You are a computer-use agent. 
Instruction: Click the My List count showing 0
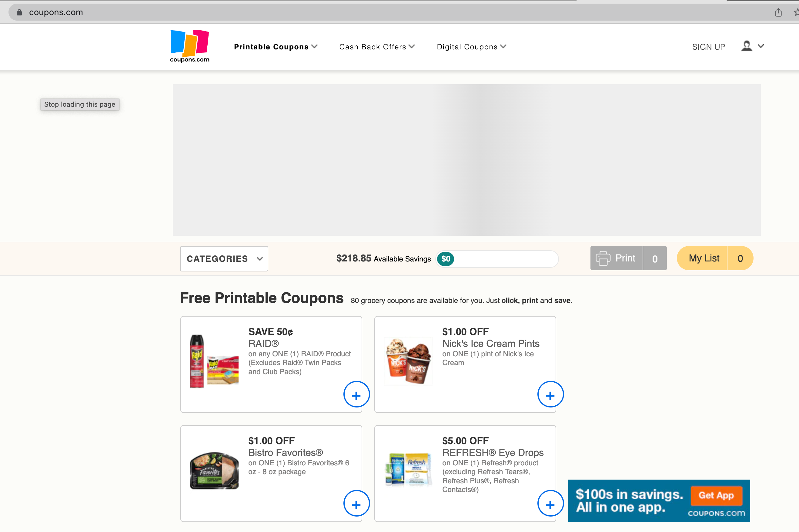[x=740, y=258]
